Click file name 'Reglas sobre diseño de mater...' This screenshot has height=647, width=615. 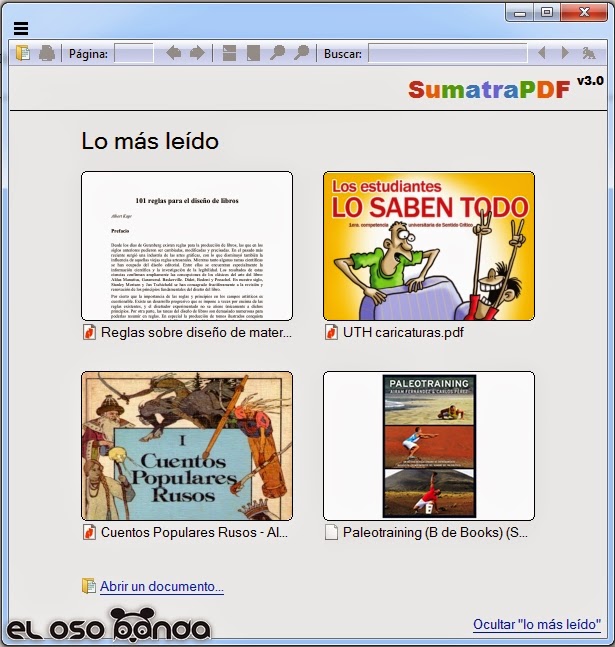[196, 333]
